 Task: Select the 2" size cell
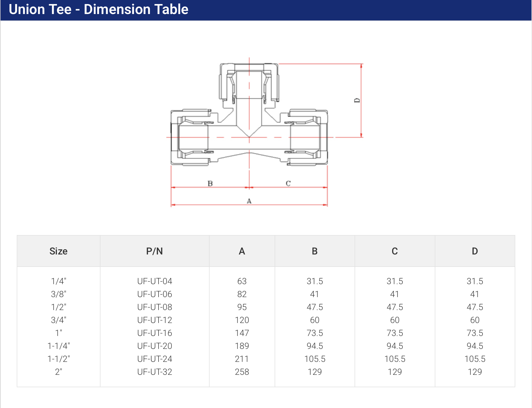click(59, 372)
